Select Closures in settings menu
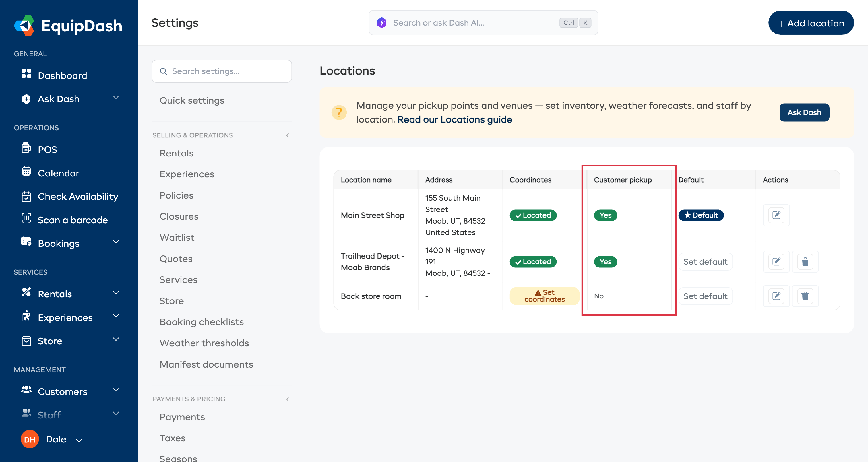The image size is (868, 462). [179, 216]
